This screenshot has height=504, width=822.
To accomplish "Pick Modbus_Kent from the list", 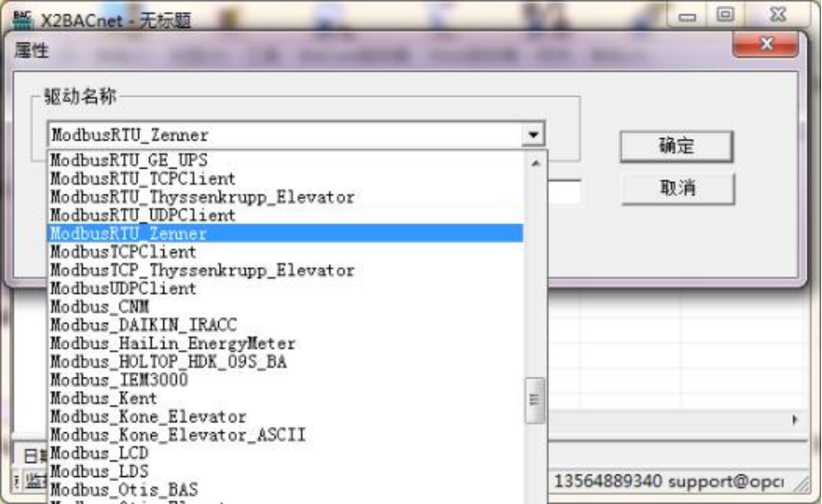I will coord(285,398).
